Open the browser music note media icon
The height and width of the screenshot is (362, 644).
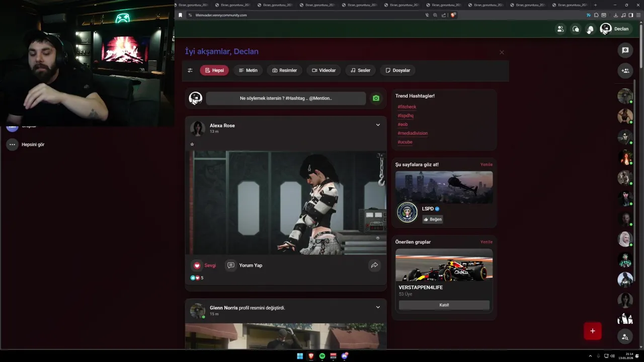coord(624,15)
